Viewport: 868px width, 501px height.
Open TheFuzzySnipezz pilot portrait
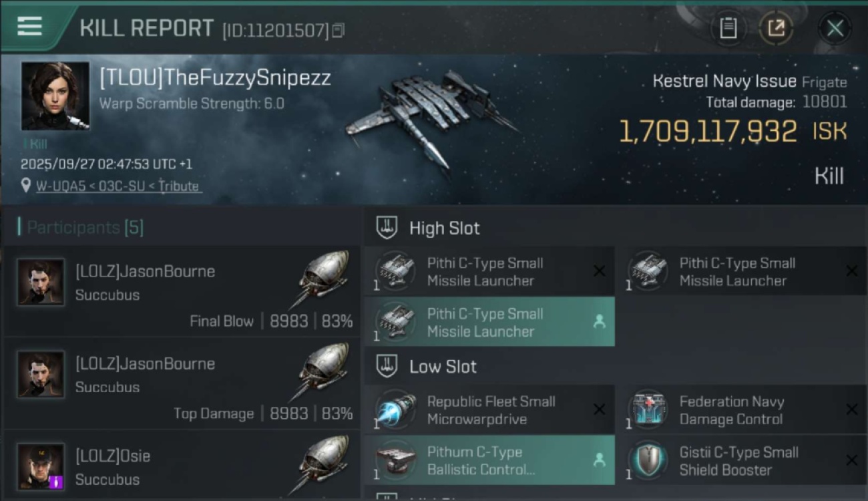(x=55, y=96)
